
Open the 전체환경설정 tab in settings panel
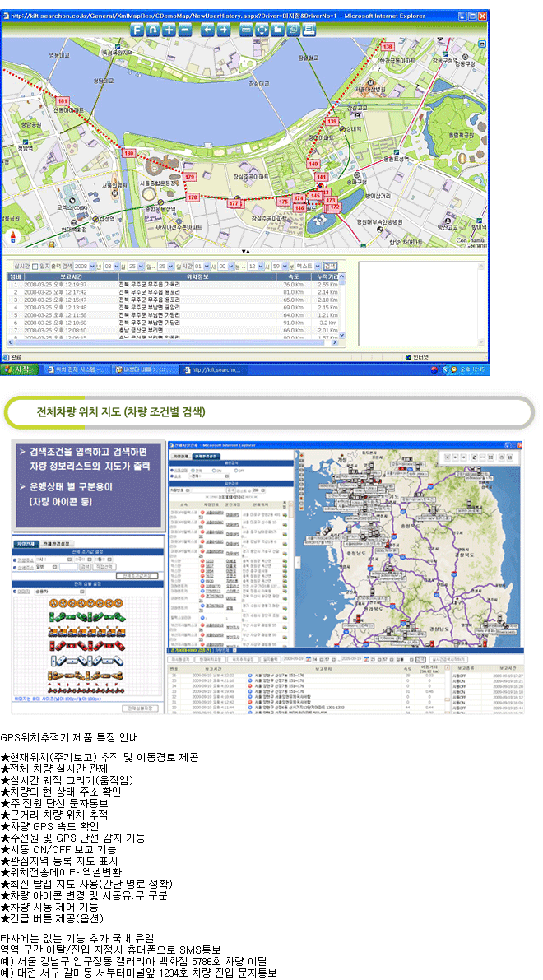[57, 544]
